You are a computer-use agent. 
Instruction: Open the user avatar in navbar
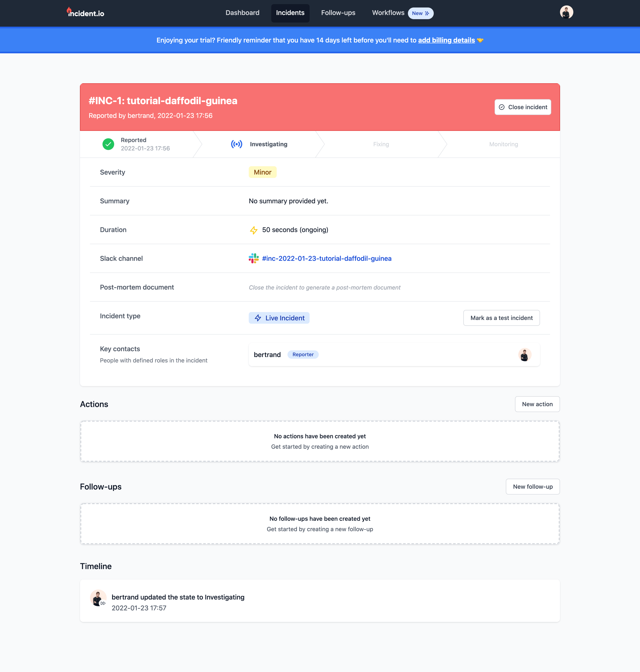[x=566, y=13]
